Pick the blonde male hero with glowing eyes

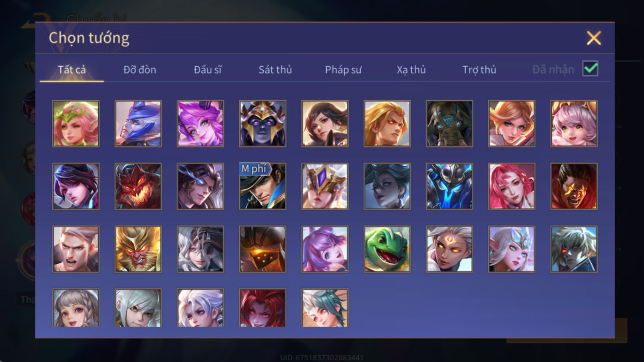387,124
